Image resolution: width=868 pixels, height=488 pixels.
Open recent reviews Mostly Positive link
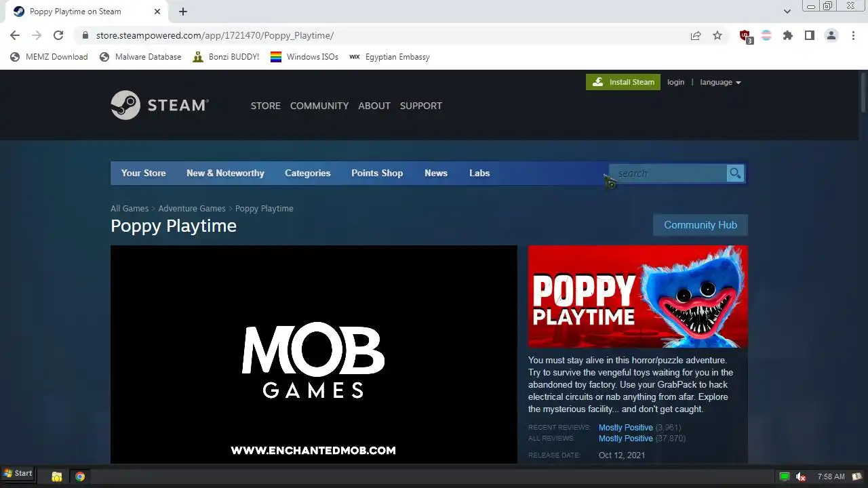(x=626, y=428)
